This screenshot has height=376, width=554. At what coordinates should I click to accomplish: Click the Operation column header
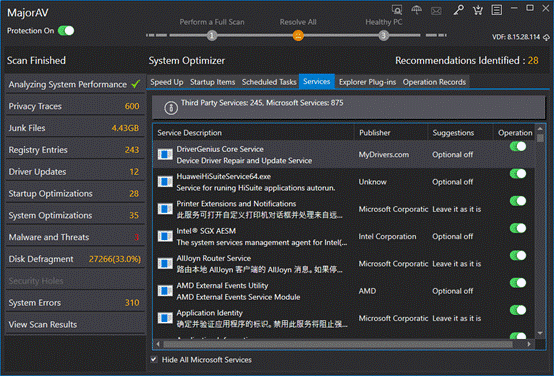515,133
